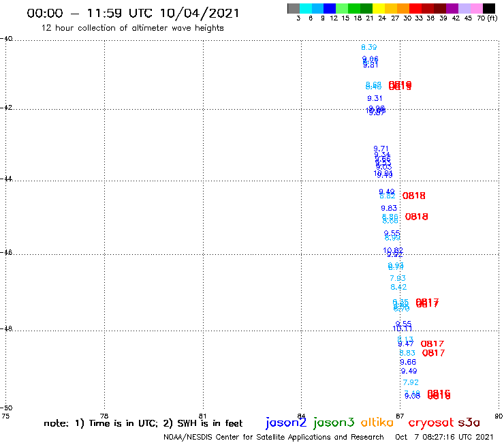504x443 pixels.
Task: Click the maroon 39 ft legend swatch
Action: coord(440,8)
